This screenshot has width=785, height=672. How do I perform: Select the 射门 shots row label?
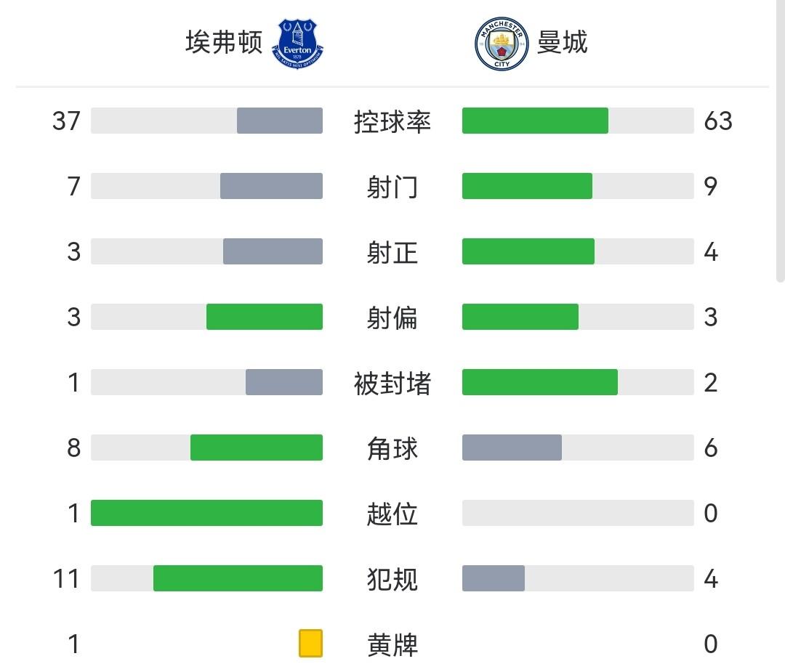coord(392,187)
